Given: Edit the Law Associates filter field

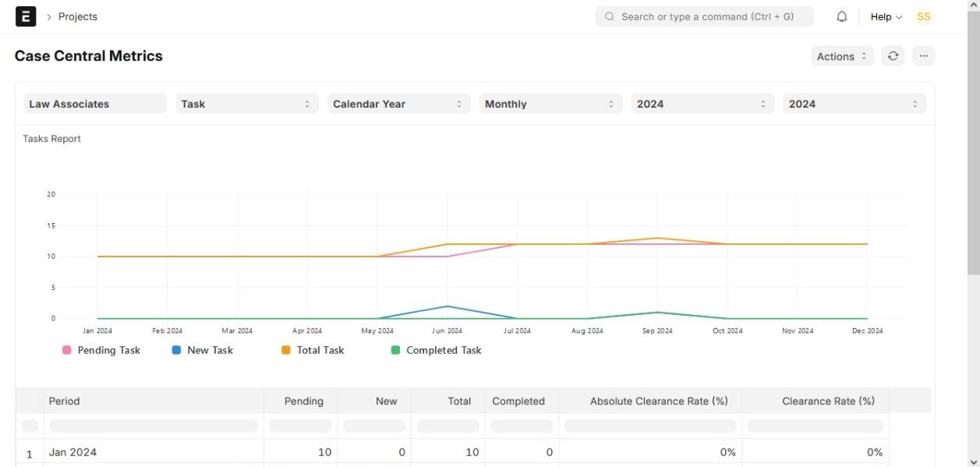Looking at the screenshot, I should click(x=95, y=104).
